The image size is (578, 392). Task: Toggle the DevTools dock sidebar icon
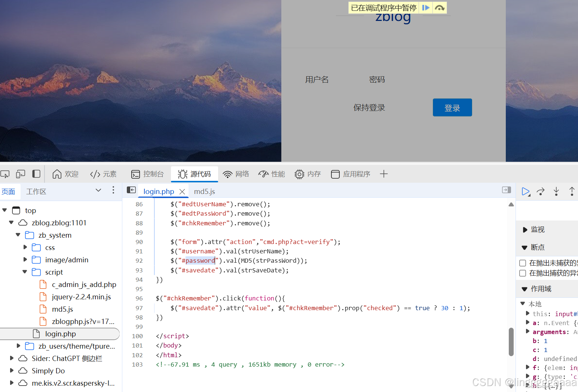[36, 174]
